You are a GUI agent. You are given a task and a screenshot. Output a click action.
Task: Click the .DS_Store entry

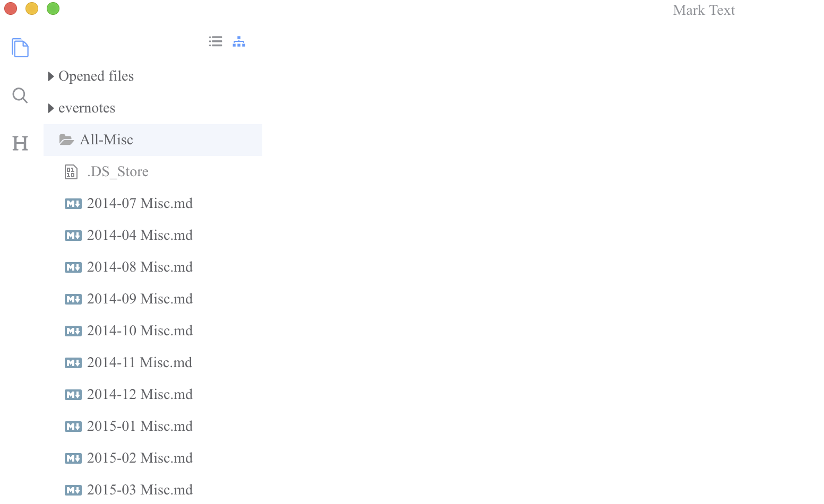tap(118, 171)
